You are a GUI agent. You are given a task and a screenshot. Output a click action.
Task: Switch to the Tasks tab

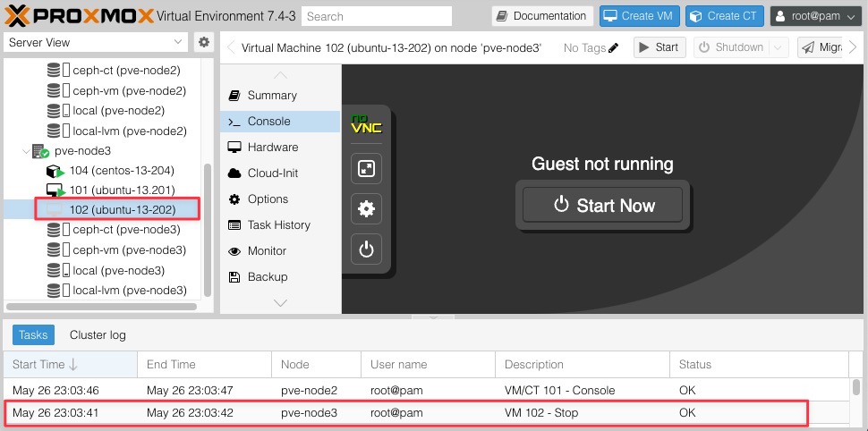(x=33, y=334)
